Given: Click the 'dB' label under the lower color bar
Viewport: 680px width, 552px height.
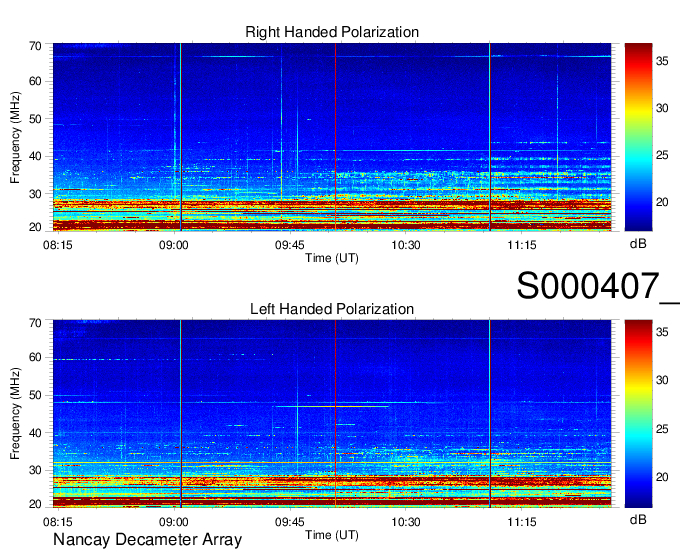Looking at the screenshot, I should 638,519.
